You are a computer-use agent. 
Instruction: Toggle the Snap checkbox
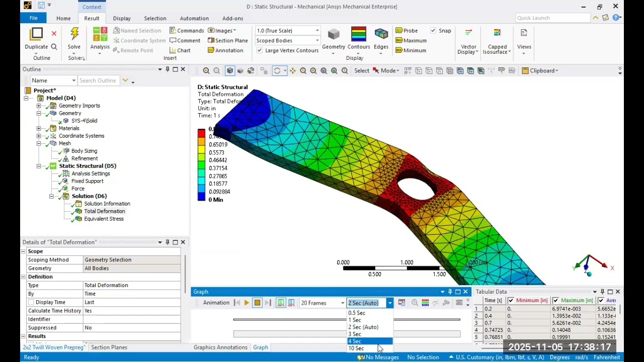(x=433, y=31)
